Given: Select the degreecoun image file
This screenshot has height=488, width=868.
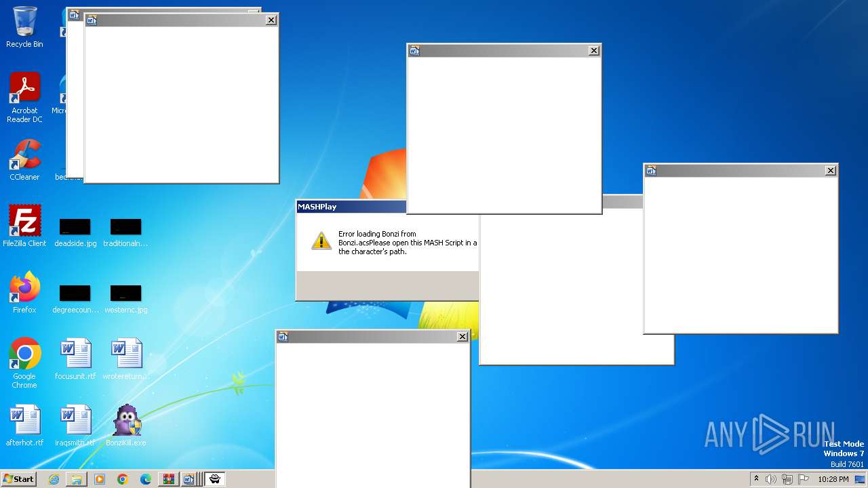Looking at the screenshot, I should [75, 299].
